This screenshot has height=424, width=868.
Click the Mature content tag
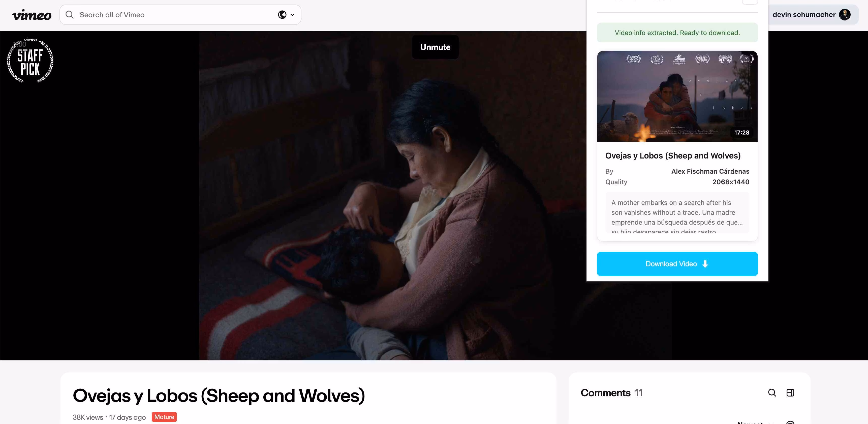point(164,417)
